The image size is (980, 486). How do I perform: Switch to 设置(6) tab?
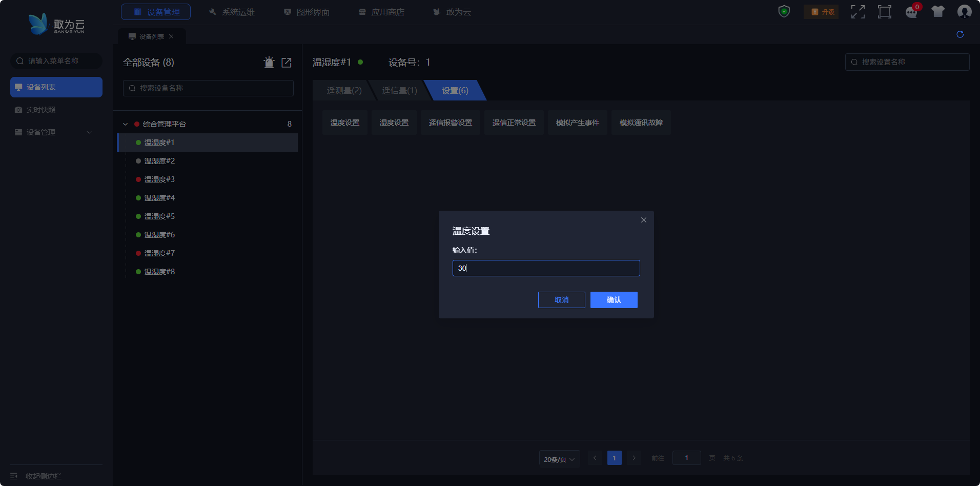455,91
